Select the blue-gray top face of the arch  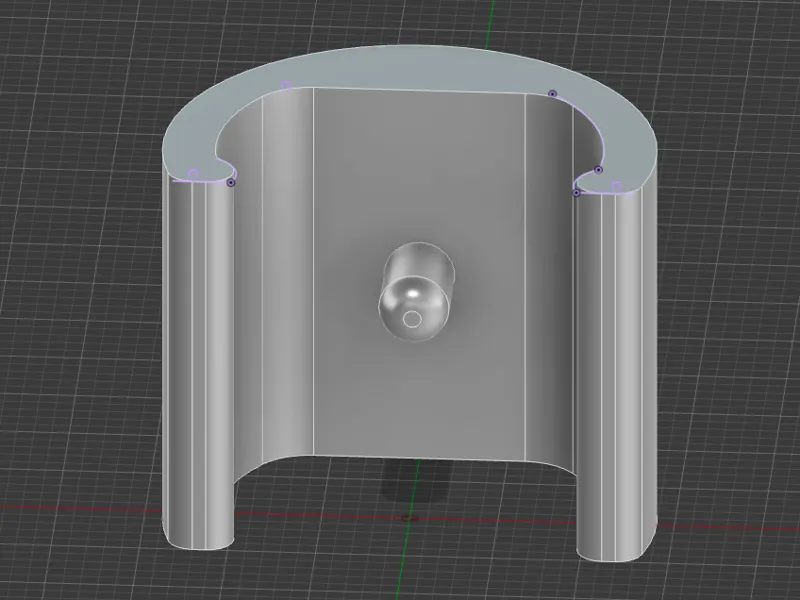pos(408,69)
